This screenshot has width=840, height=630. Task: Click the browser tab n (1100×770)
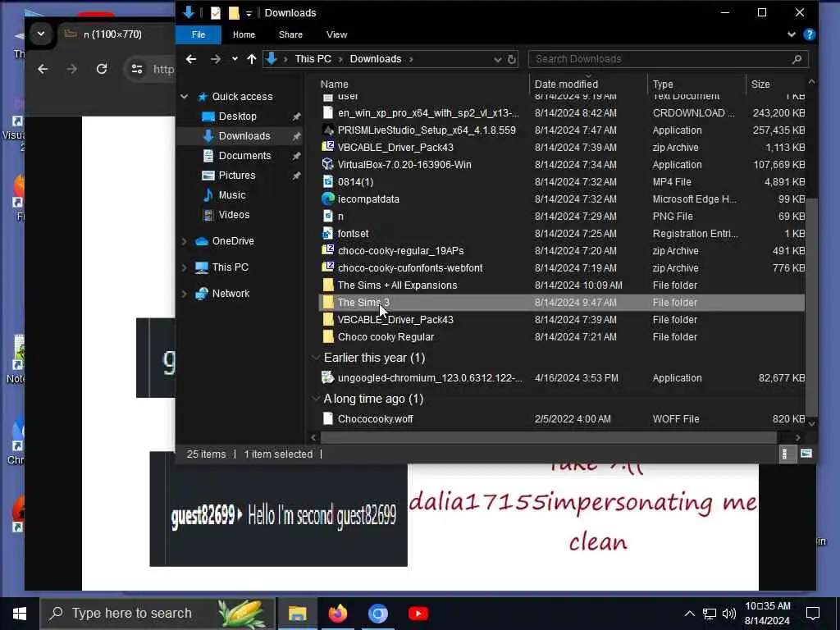[x=112, y=34]
